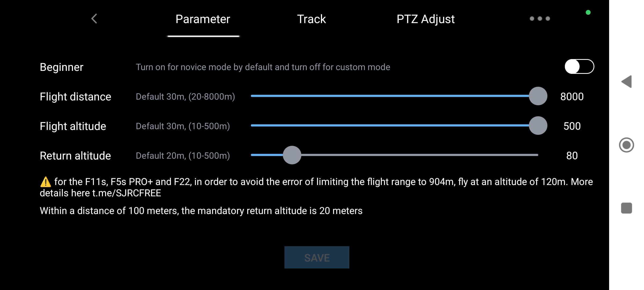This screenshot has height=290, width=644.
Task: Click the Flight distance slider handle
Action: pyautogui.click(x=538, y=96)
